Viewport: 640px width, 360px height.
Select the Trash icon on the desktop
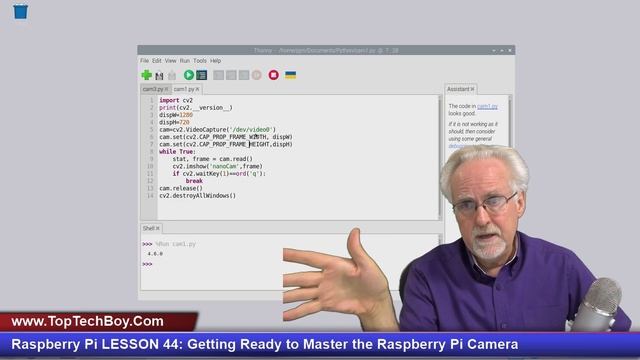pyautogui.click(x=20, y=11)
